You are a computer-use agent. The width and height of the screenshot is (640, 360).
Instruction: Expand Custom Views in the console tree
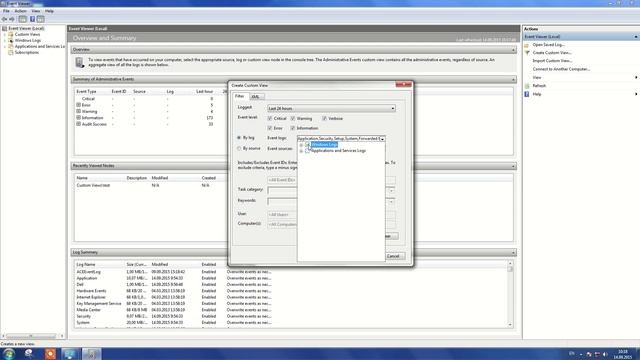coord(5,35)
